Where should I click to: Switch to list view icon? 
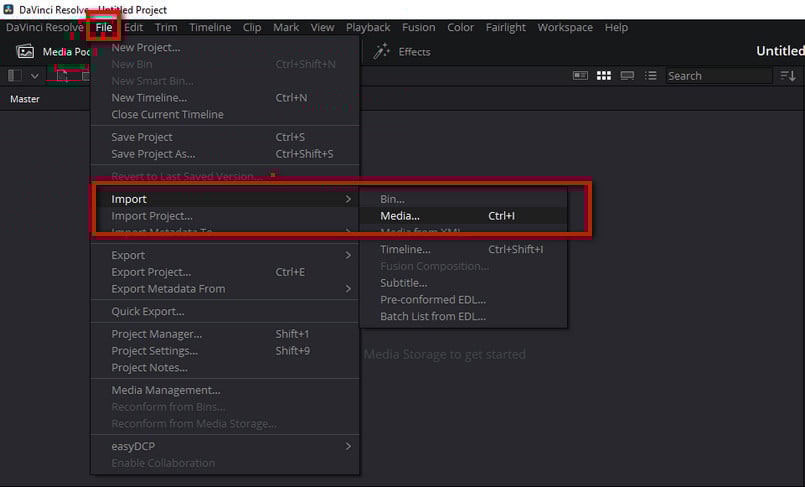(650, 76)
